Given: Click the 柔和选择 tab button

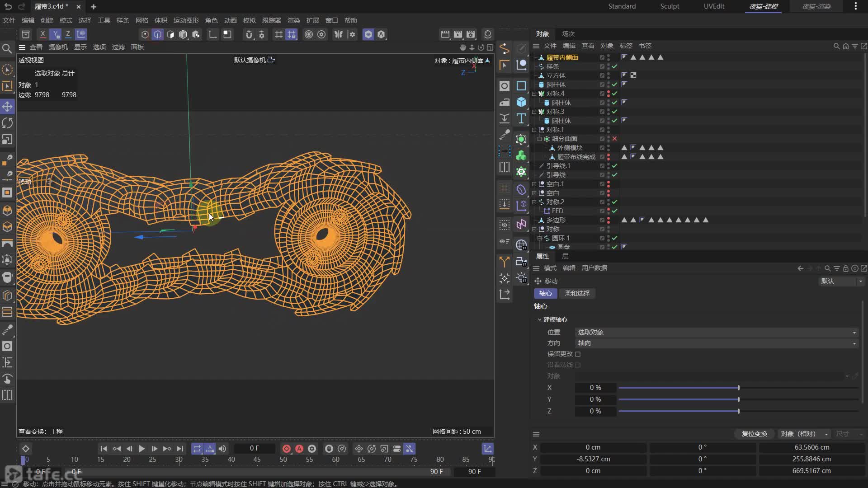Looking at the screenshot, I should click(x=577, y=293).
